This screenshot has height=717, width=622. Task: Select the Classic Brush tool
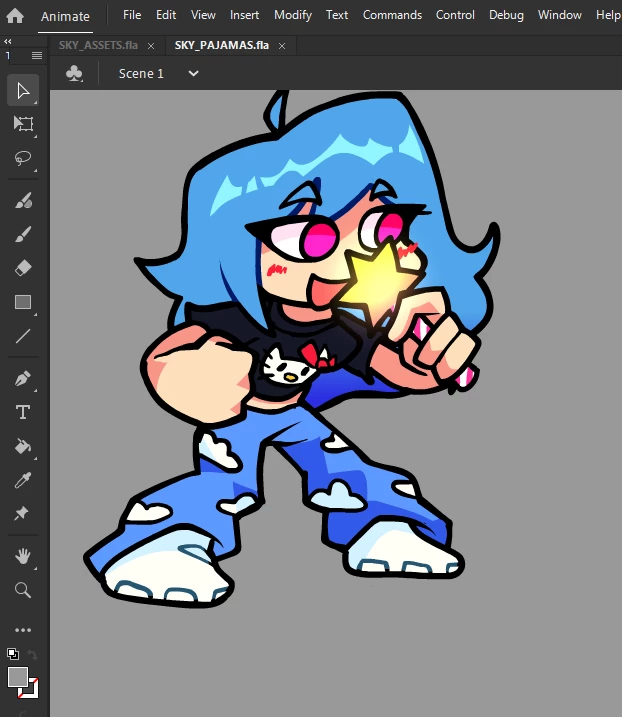23,234
